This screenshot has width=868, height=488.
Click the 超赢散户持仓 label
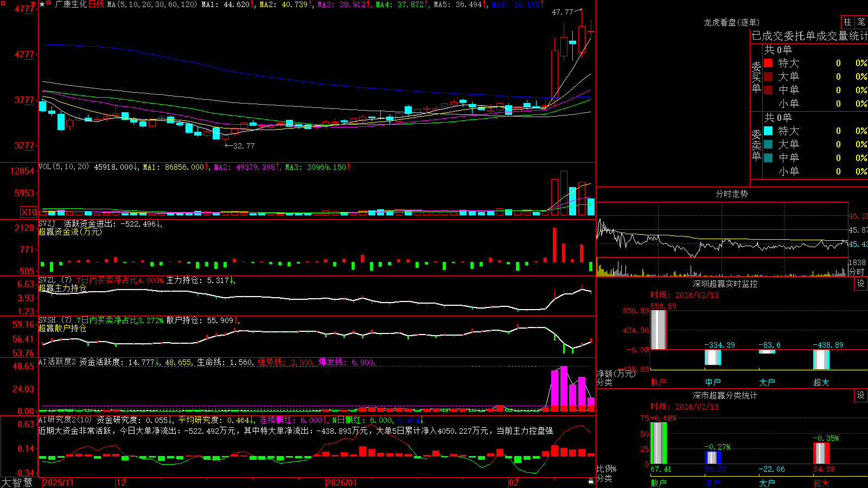62,328
